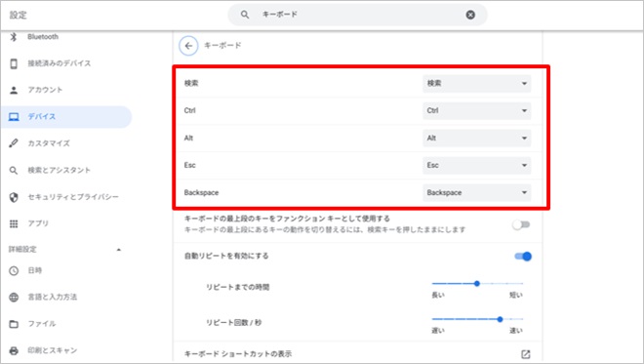Viewport: 644px width, 364px height.
Task: Click the files folder icon
Action: coord(14,324)
